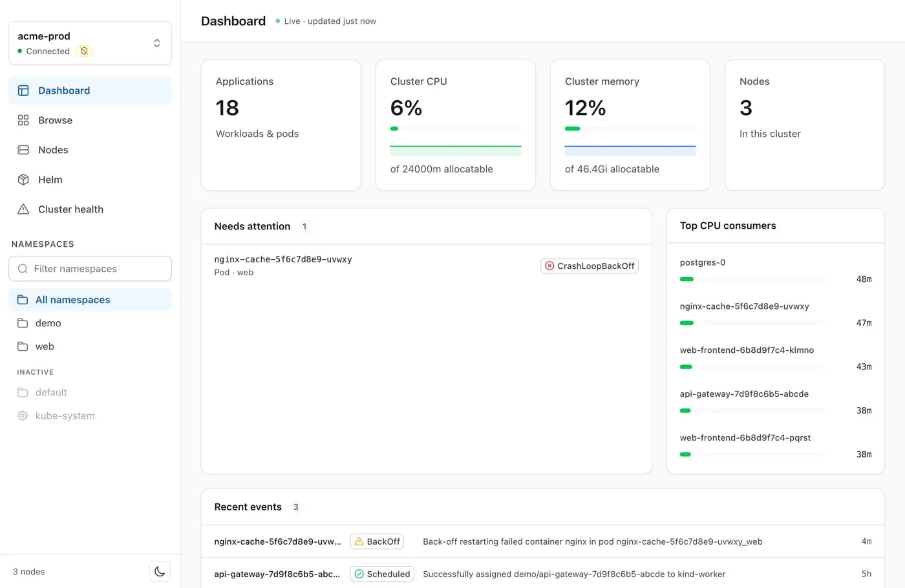Viewport: 905px width, 588px height.
Task: Open the acme-prod cluster switcher
Action: 90,43
